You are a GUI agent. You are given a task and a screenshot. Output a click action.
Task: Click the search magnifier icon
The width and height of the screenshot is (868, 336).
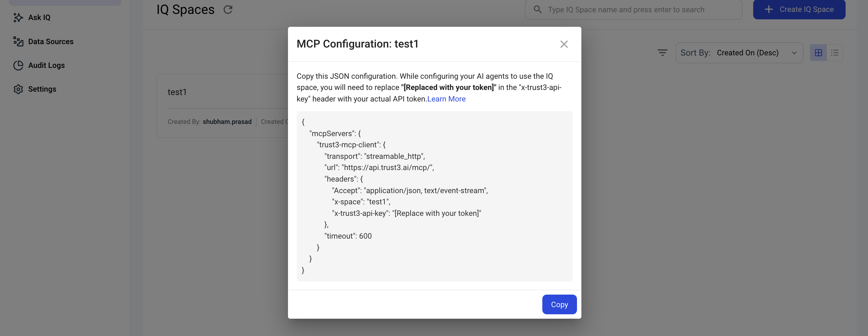[538, 10]
